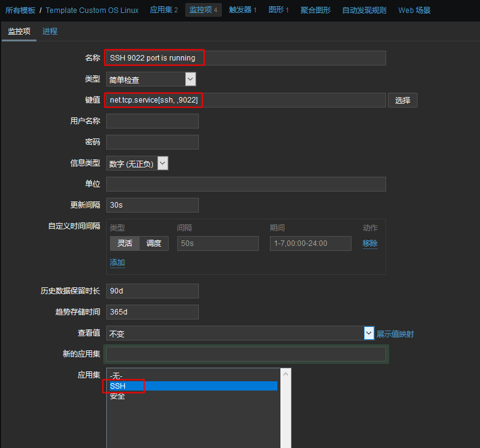The image size is (480, 448).
Task: Go to 图形 tab
Action: tap(278, 10)
